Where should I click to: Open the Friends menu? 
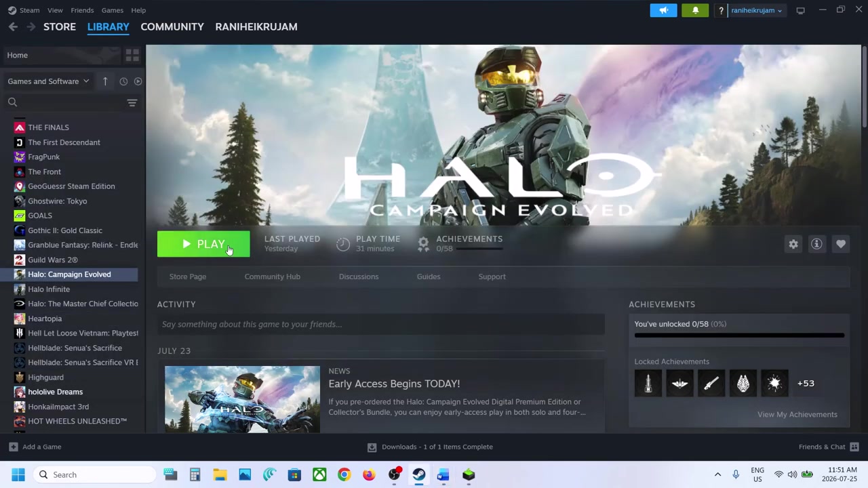pos(82,10)
